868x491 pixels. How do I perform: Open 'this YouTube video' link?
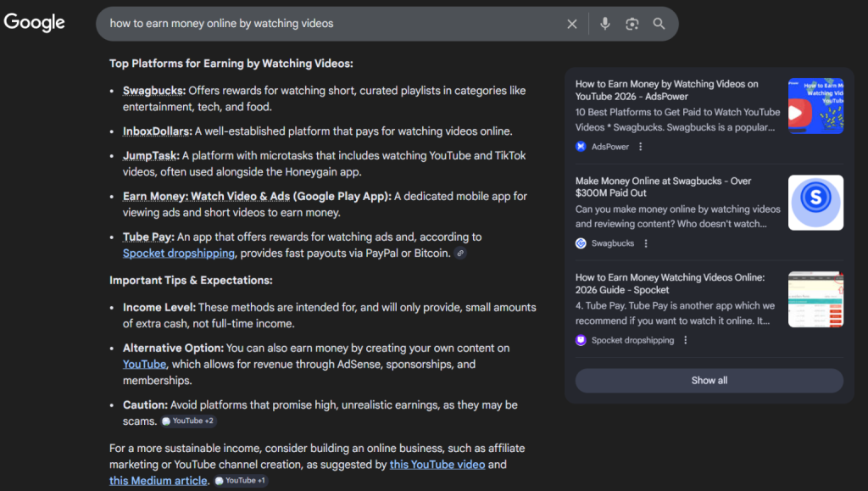click(x=437, y=465)
